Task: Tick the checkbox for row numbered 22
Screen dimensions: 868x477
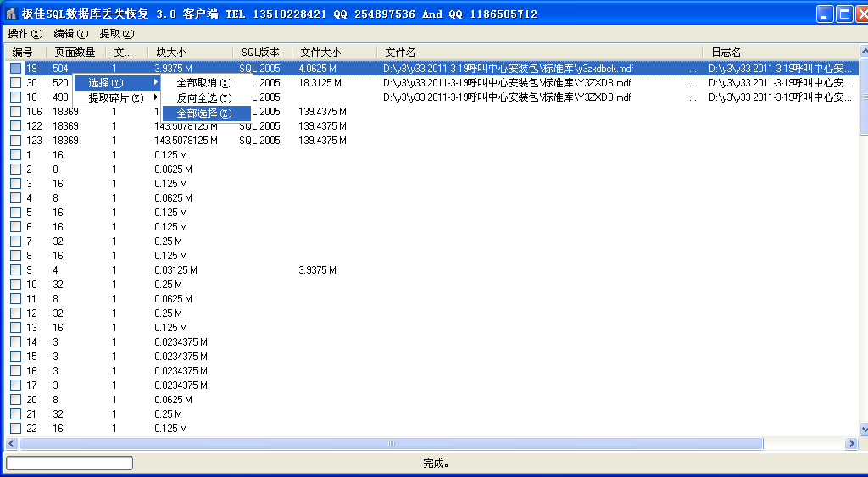Action: [x=15, y=428]
